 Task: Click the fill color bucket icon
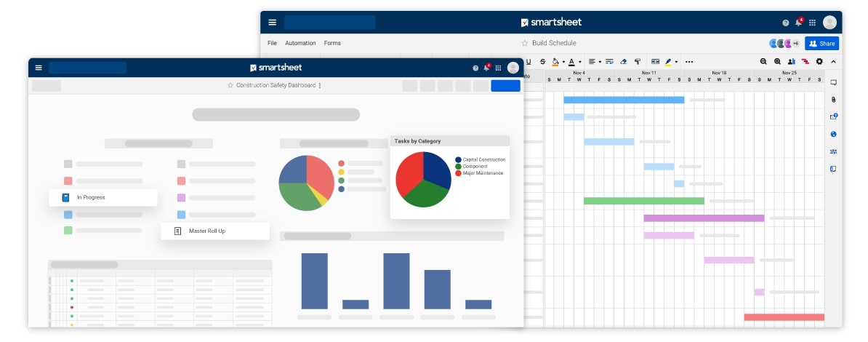(556, 62)
